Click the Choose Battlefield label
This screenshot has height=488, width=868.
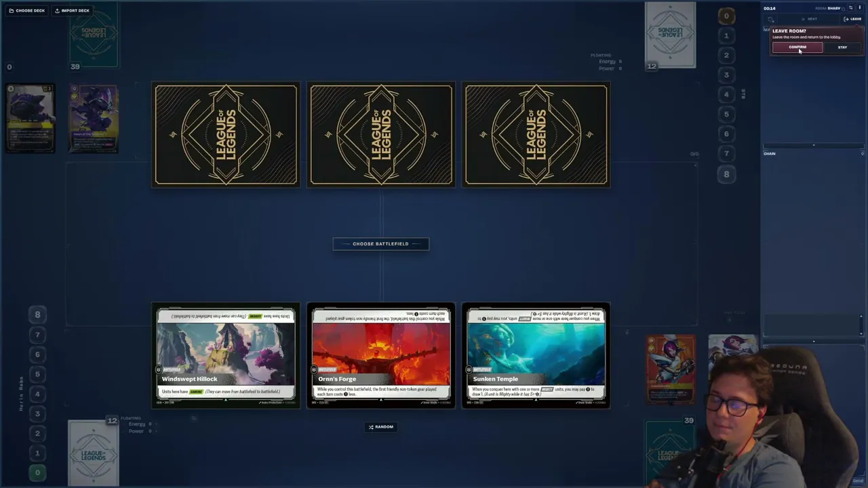[380, 244]
